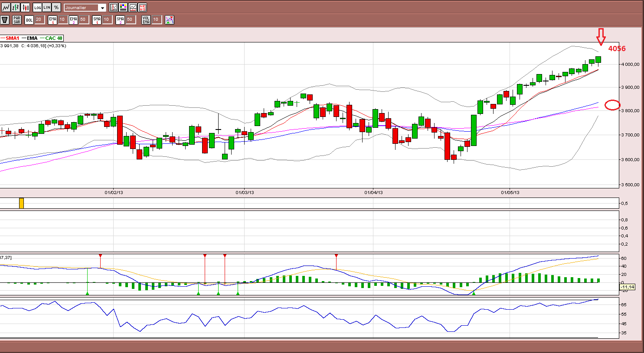Image resolution: width=644 pixels, height=353 pixels.
Task: Click the green buy signal triangle before 01/05/13
Action: coord(474,294)
